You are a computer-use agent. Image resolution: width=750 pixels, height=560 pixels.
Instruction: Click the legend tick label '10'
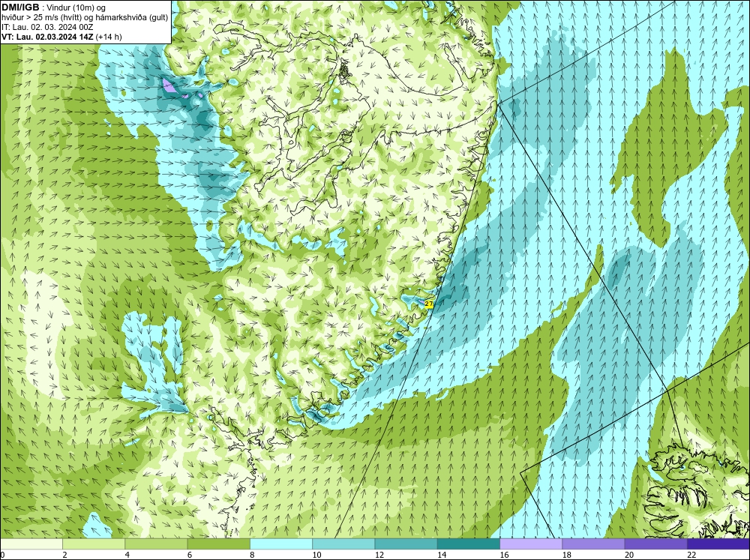tap(316, 555)
